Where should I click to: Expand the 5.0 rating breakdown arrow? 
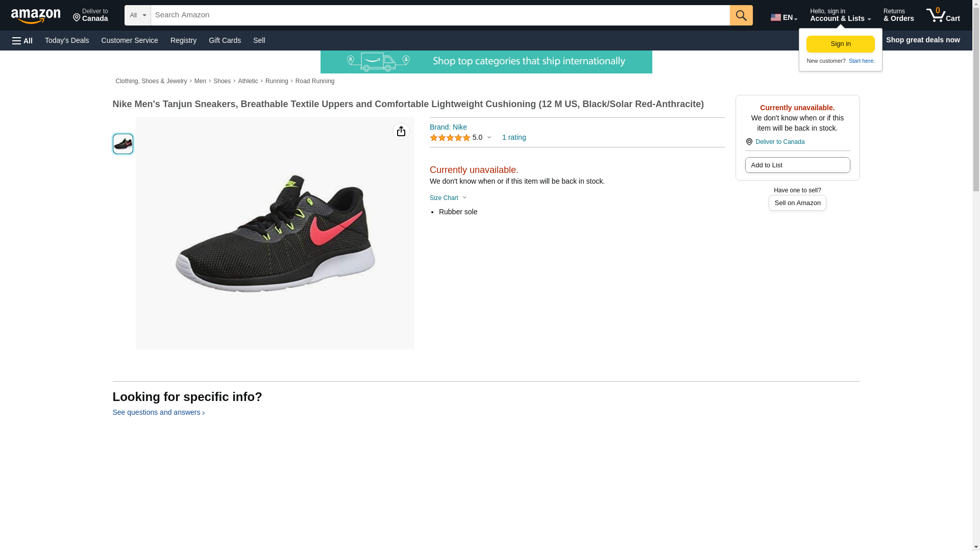click(489, 138)
